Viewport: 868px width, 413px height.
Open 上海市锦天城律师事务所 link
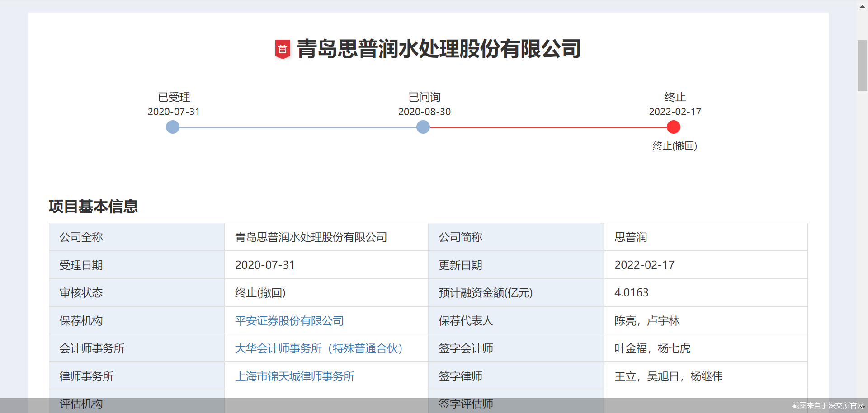click(x=295, y=376)
